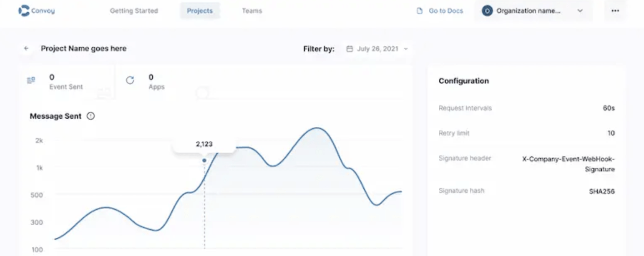This screenshot has height=256, width=644.
Task: Click the chevron next to organization name
Action: (x=580, y=11)
